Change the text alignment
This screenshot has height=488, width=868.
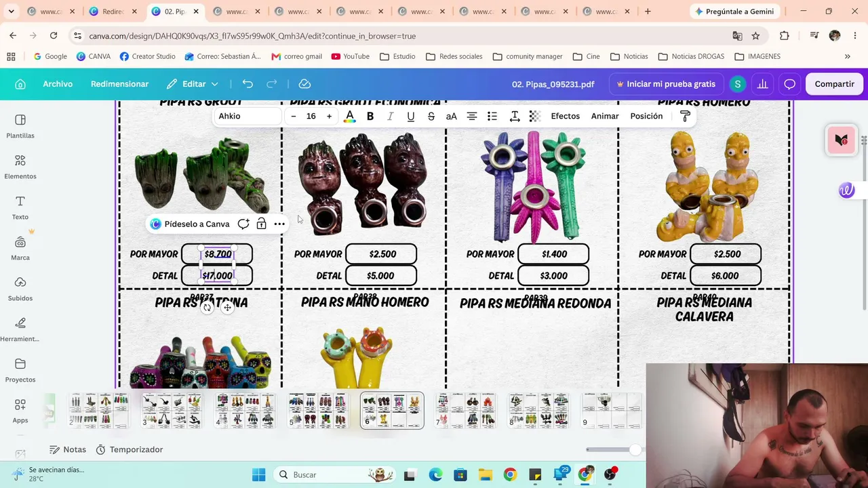[x=472, y=117]
